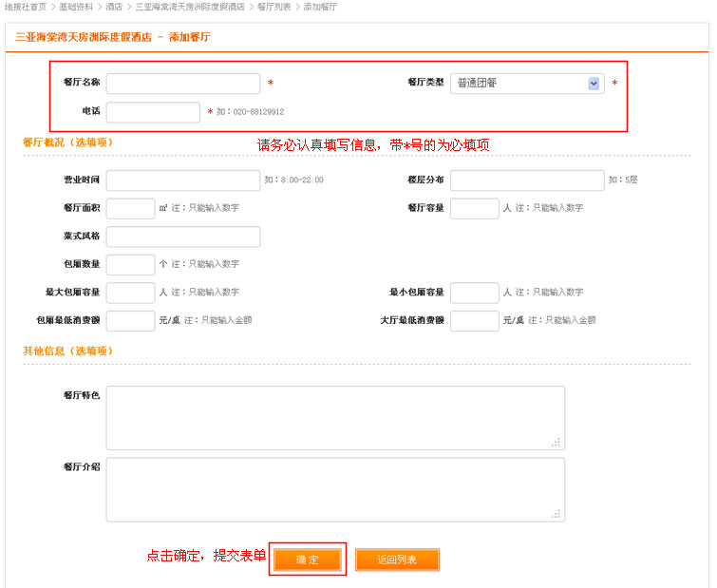
Task: Navigate to 基础资料 breadcrumb link
Action: pyautogui.click(x=76, y=7)
